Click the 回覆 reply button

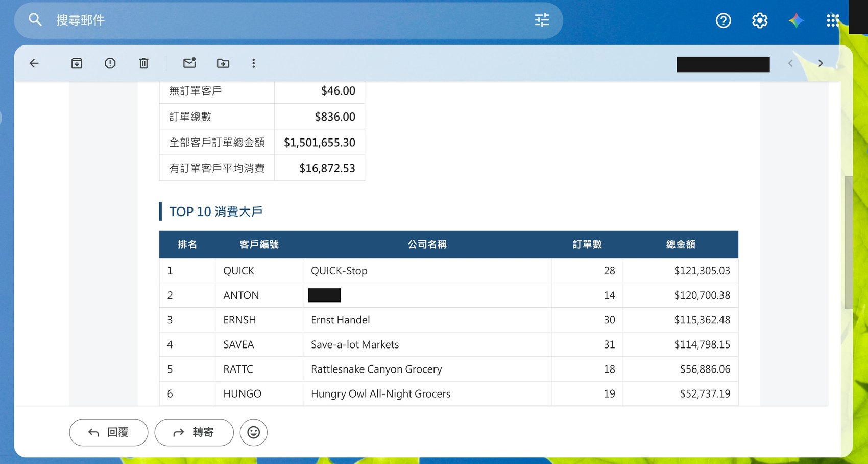click(109, 432)
